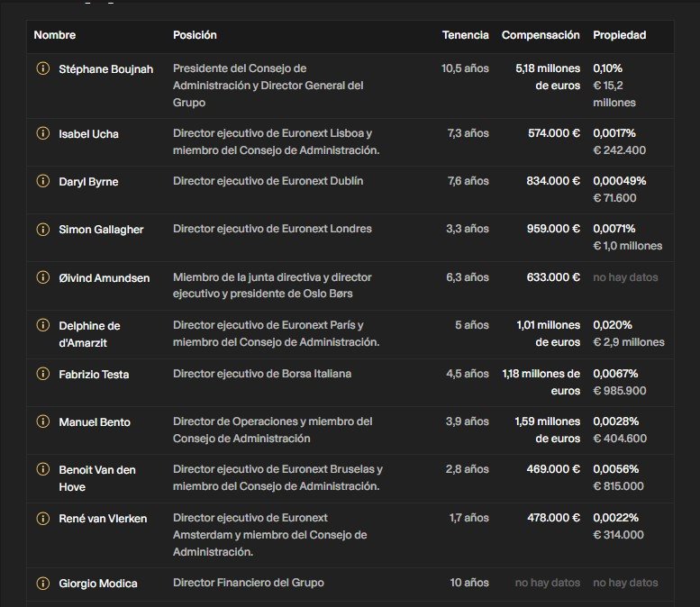Click Isabel Ucha's position mentioning Euronext Lisboa
The image size is (700, 607).
276,141
